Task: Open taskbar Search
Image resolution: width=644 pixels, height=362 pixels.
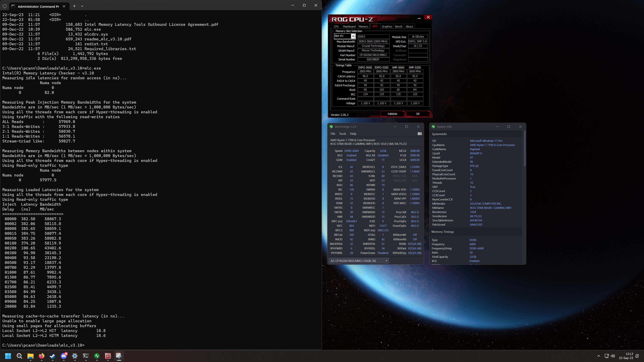Action: tap(19, 356)
